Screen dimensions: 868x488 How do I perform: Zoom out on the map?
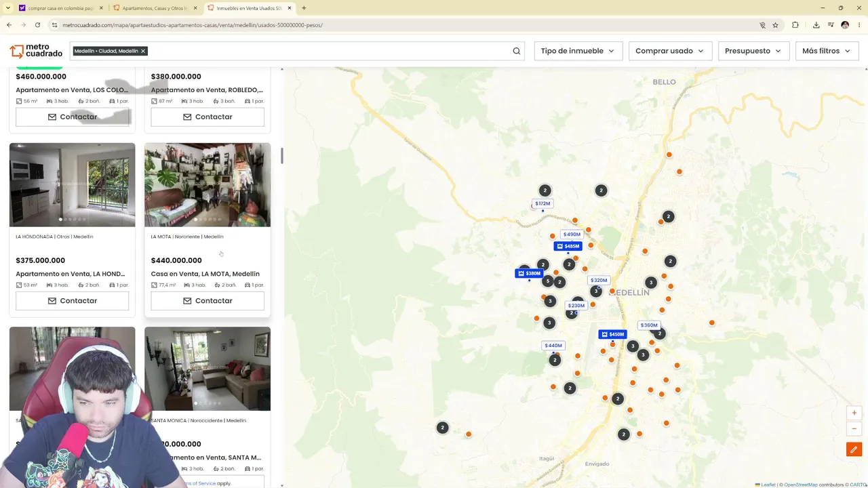[854, 428]
